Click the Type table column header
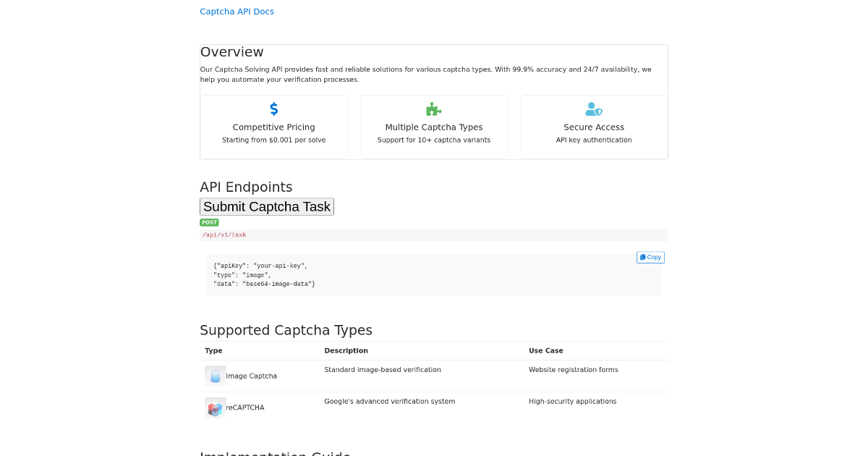This screenshot has width=868, height=456. 213,350
